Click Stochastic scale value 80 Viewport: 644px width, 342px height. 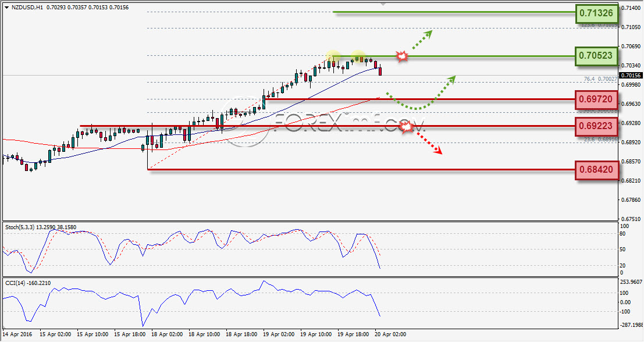pos(622,234)
